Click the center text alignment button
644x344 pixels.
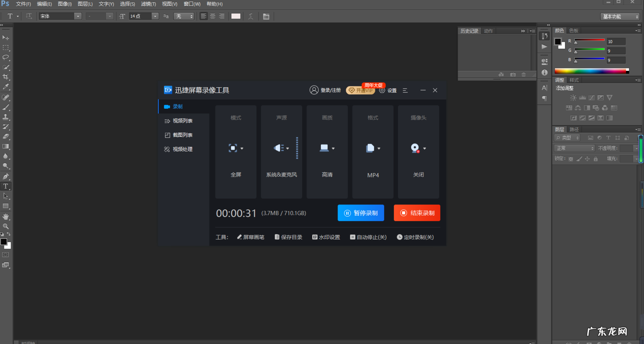213,16
